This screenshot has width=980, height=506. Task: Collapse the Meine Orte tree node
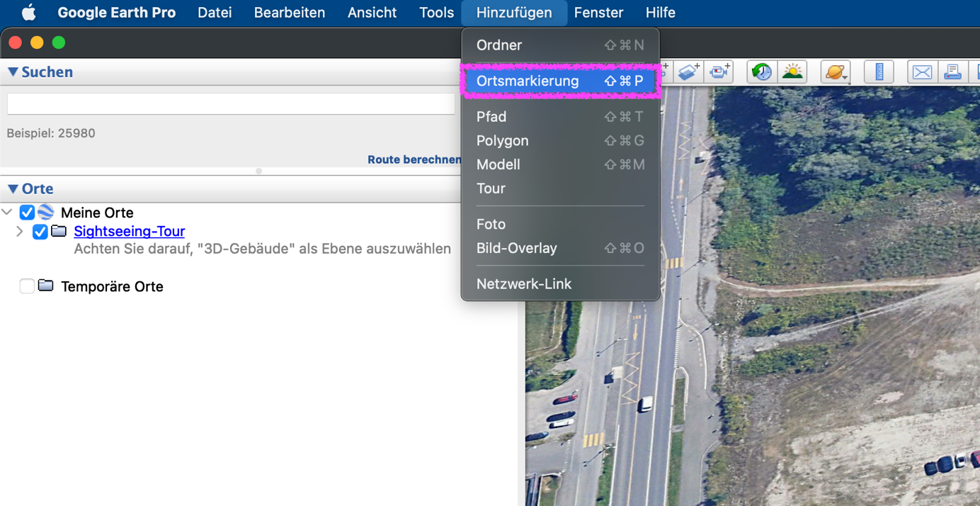(7, 212)
